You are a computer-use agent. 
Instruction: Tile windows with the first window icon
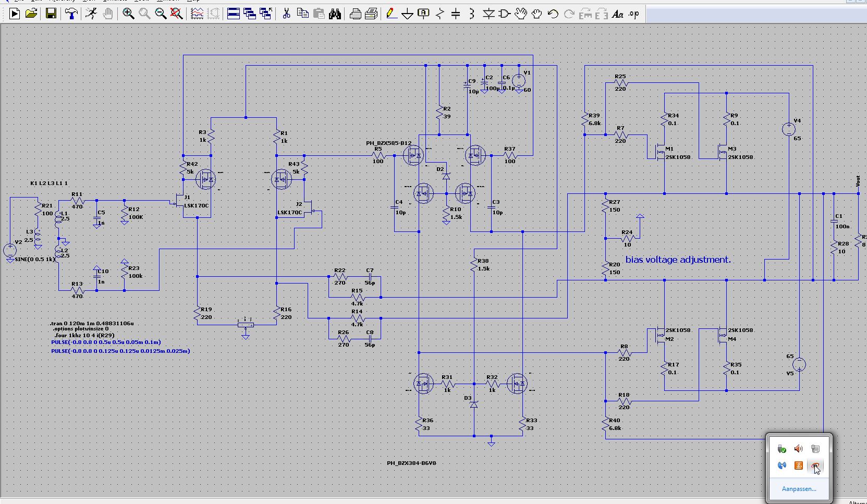[x=234, y=14]
